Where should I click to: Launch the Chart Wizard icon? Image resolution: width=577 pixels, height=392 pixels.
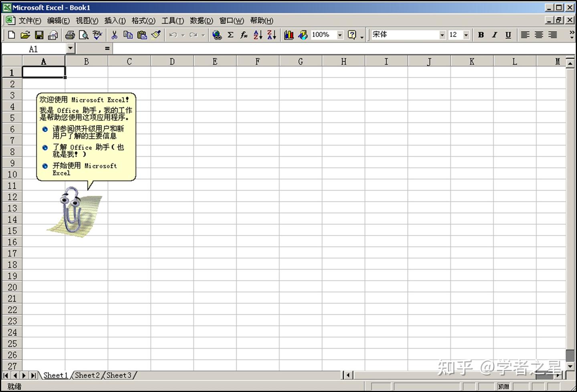[x=288, y=35]
